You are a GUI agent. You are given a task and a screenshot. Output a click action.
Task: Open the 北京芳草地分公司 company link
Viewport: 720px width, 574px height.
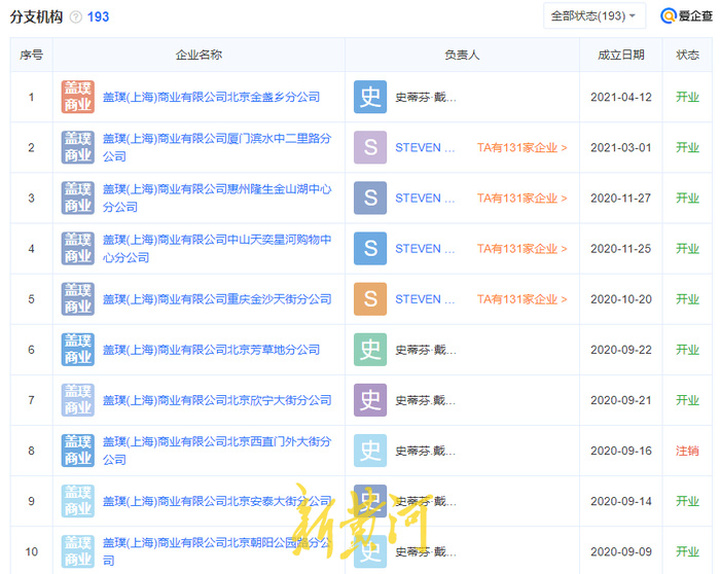211,349
